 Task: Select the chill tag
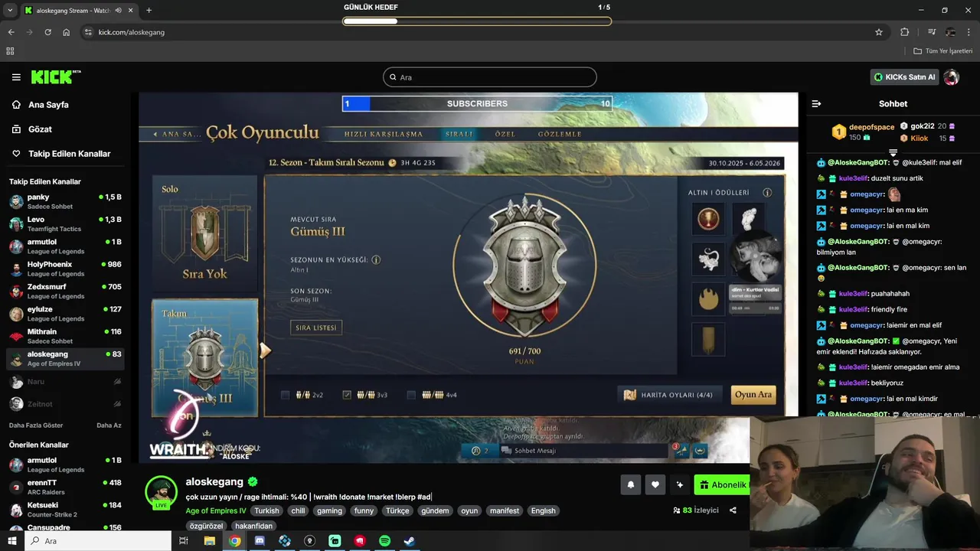click(298, 510)
